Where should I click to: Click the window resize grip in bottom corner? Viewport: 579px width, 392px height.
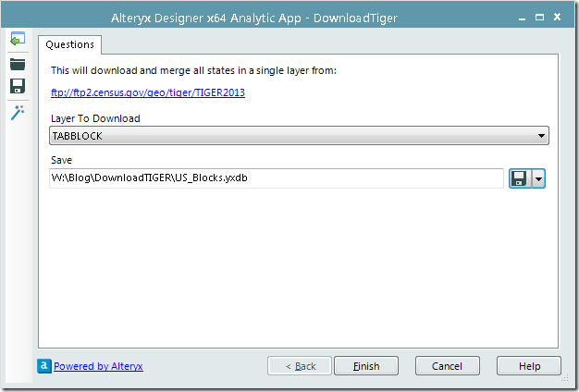566,379
